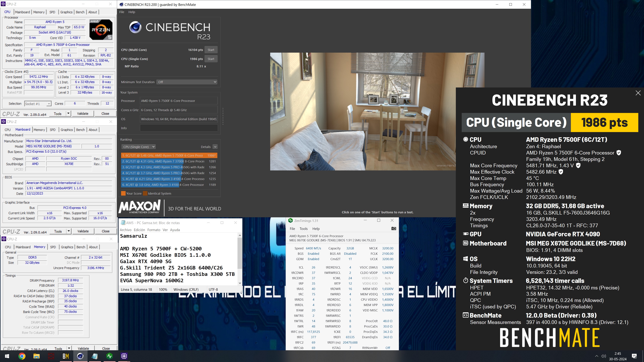Click Close in the top CPU-Z window

(x=105, y=113)
